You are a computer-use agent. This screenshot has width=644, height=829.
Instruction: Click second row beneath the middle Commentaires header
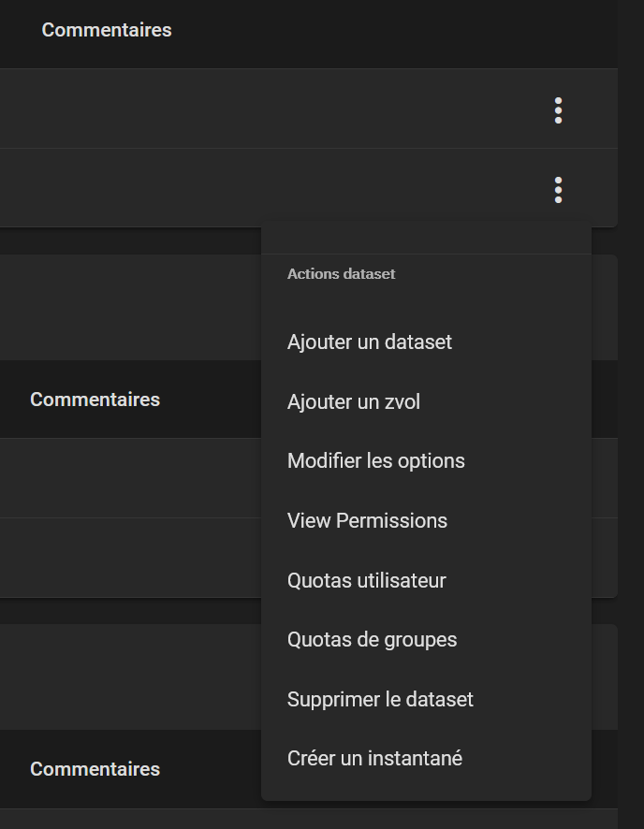(x=131, y=558)
